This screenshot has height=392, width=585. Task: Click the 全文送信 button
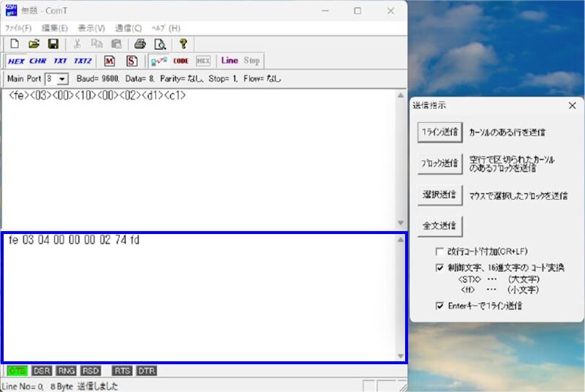pyautogui.click(x=439, y=225)
